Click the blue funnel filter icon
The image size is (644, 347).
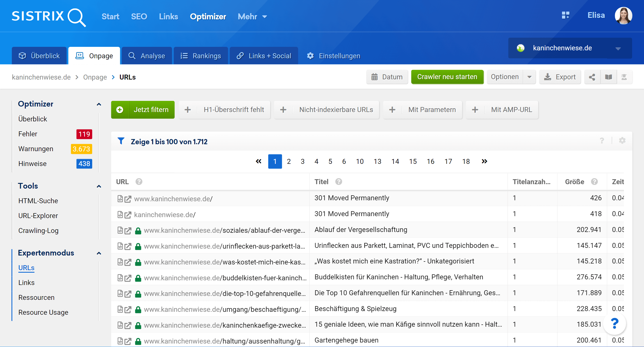tap(121, 141)
